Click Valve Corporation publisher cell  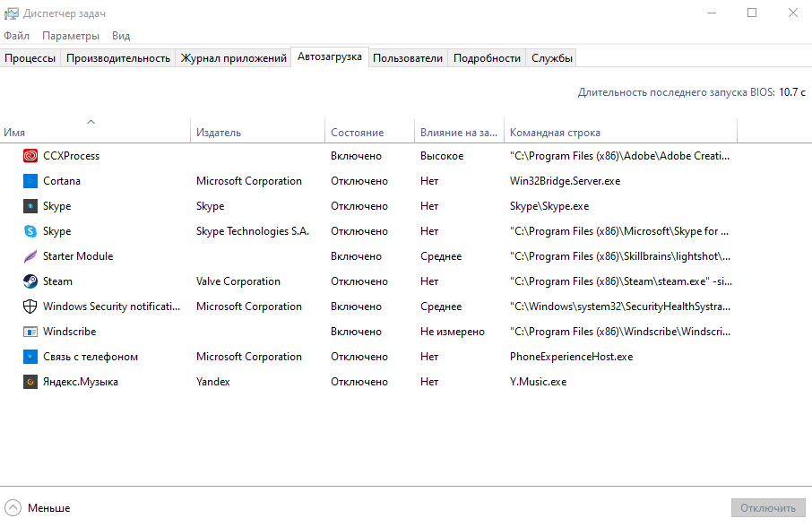coord(238,281)
